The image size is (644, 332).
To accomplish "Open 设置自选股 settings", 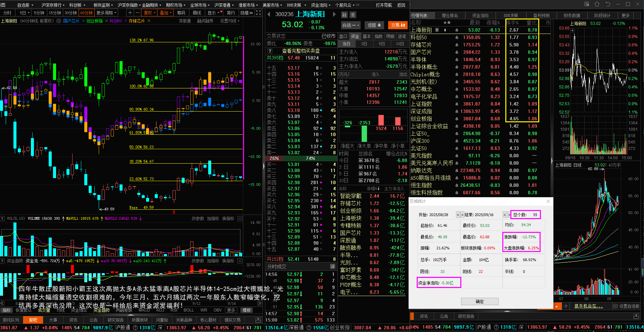I will click(626, 306).
